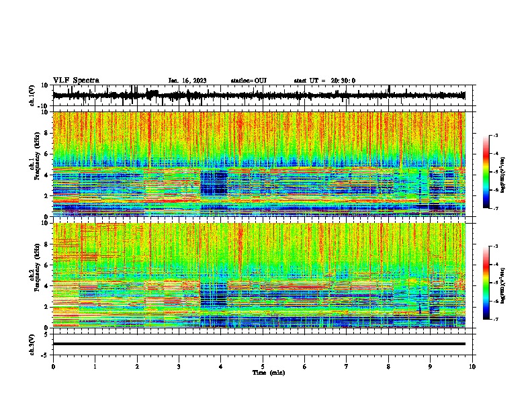
Task: Select the date text "Jan. 16, 2023"
Action: (x=187, y=81)
